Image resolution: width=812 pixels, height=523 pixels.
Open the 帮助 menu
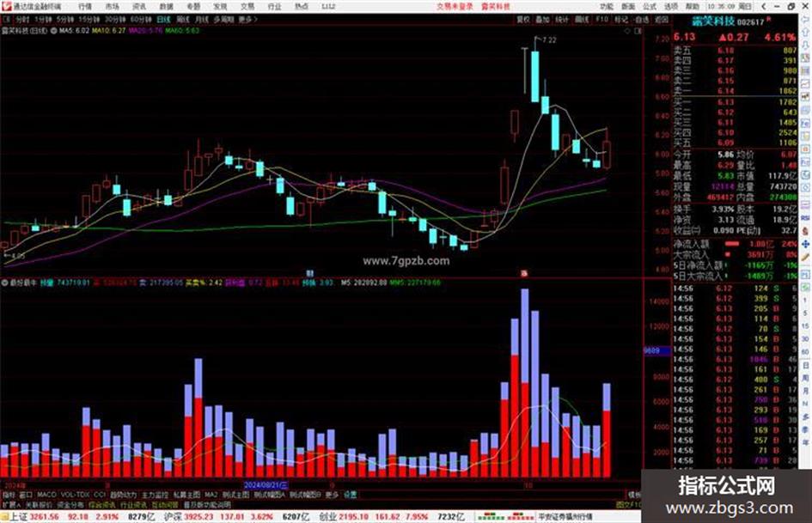click(x=692, y=6)
